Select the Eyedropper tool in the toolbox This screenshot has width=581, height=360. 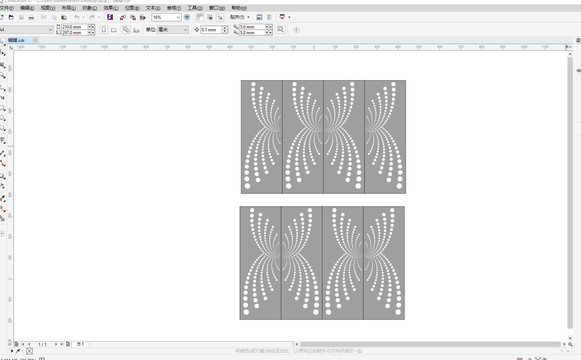click(2, 199)
